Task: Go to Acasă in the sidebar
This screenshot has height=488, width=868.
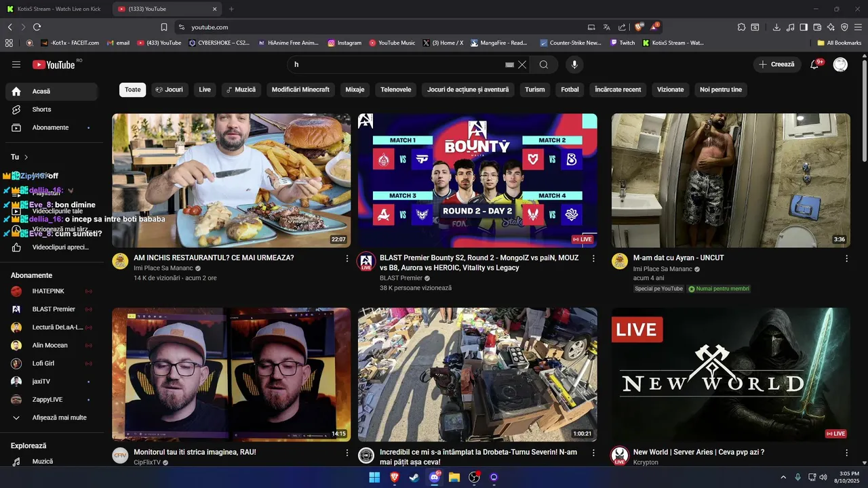Action: 52,91
